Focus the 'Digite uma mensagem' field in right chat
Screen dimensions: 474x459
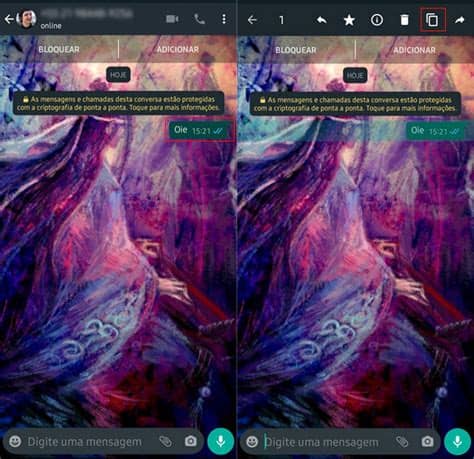pos(321,442)
